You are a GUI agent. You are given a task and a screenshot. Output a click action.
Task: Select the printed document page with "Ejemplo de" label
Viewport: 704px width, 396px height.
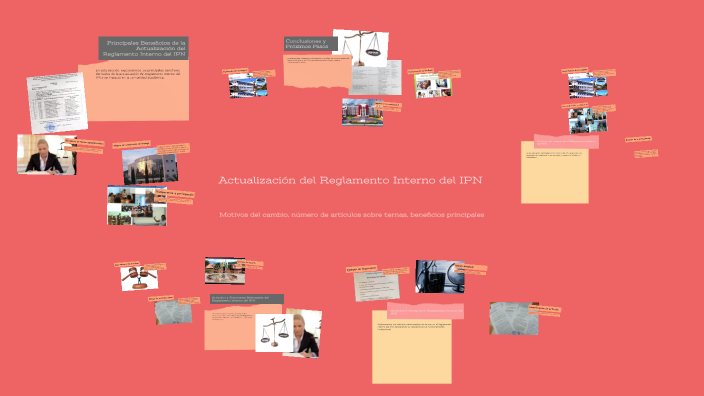point(376,286)
